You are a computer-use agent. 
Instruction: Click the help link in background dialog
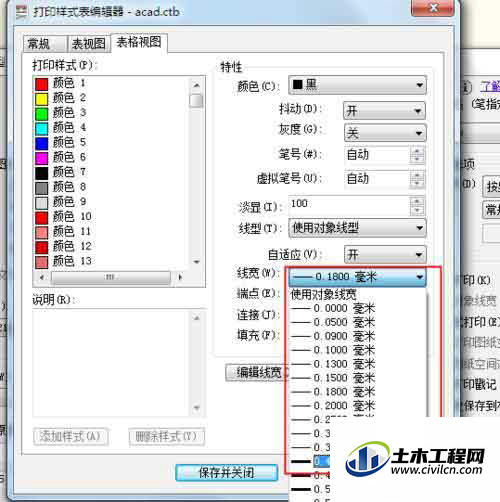(490, 87)
